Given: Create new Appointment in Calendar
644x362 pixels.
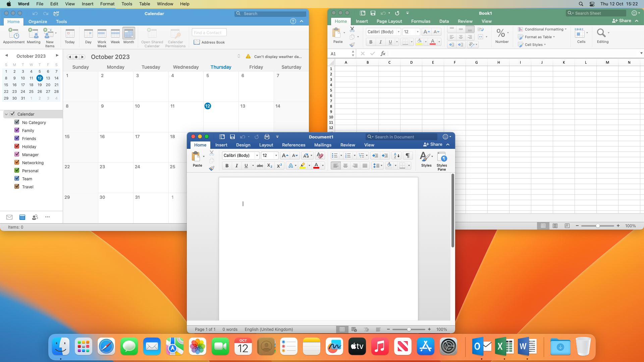Looking at the screenshot, I should tap(14, 36).
